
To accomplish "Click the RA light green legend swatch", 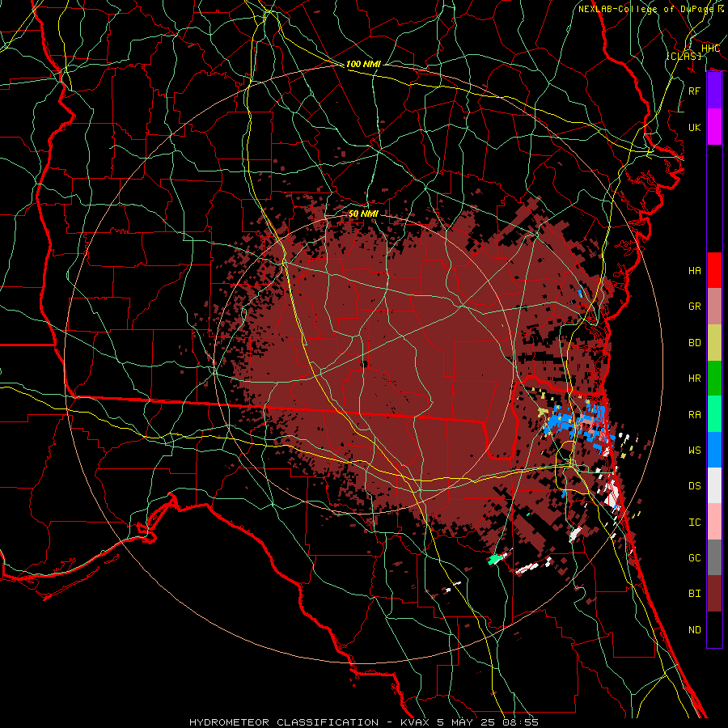I will (x=714, y=414).
